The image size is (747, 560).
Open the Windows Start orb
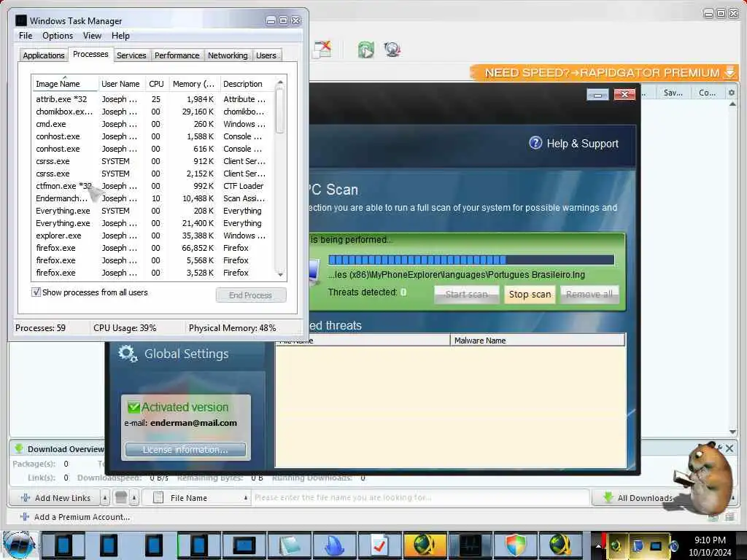coord(19,545)
